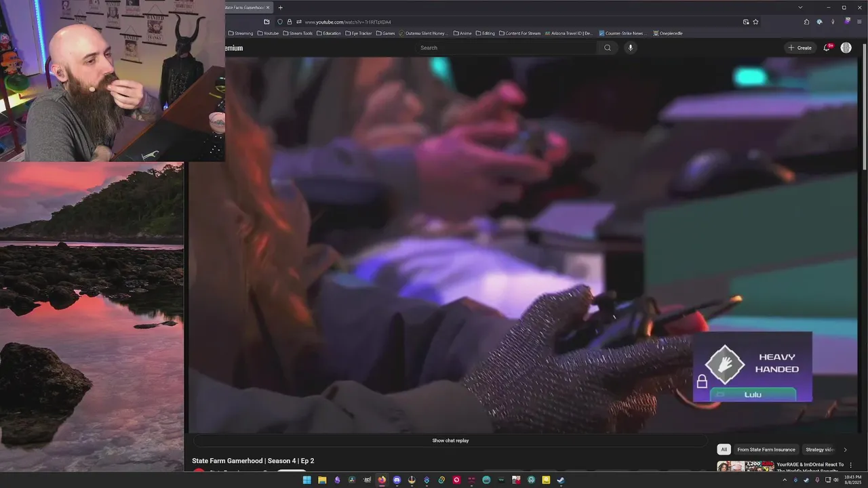868x488 pixels.
Task: Open the Education bookmarks folder
Action: coord(329,33)
